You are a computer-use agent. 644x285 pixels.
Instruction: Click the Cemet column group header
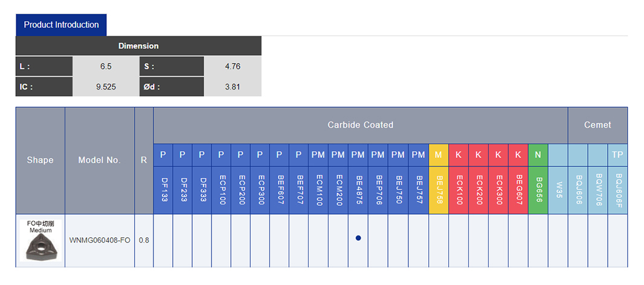[x=597, y=125]
